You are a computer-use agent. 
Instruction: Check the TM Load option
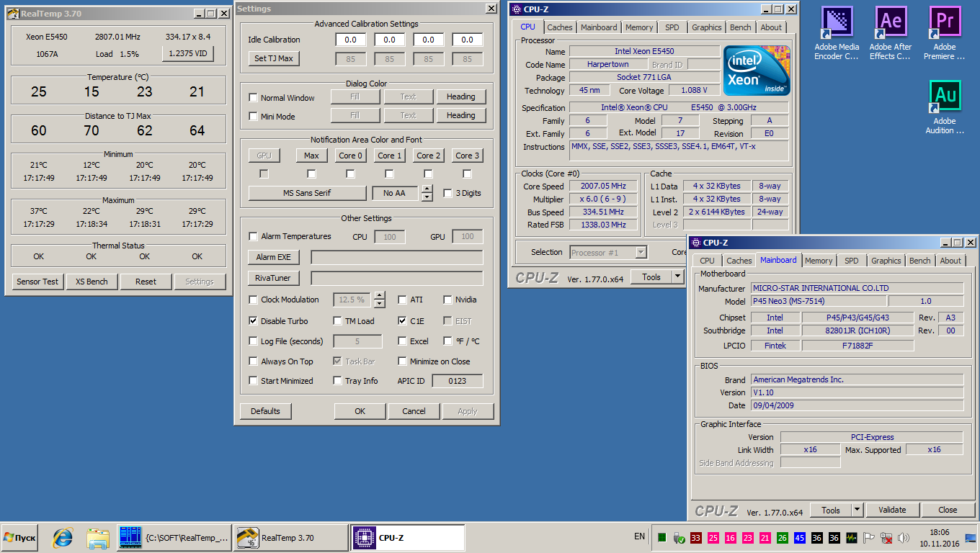pyautogui.click(x=338, y=321)
